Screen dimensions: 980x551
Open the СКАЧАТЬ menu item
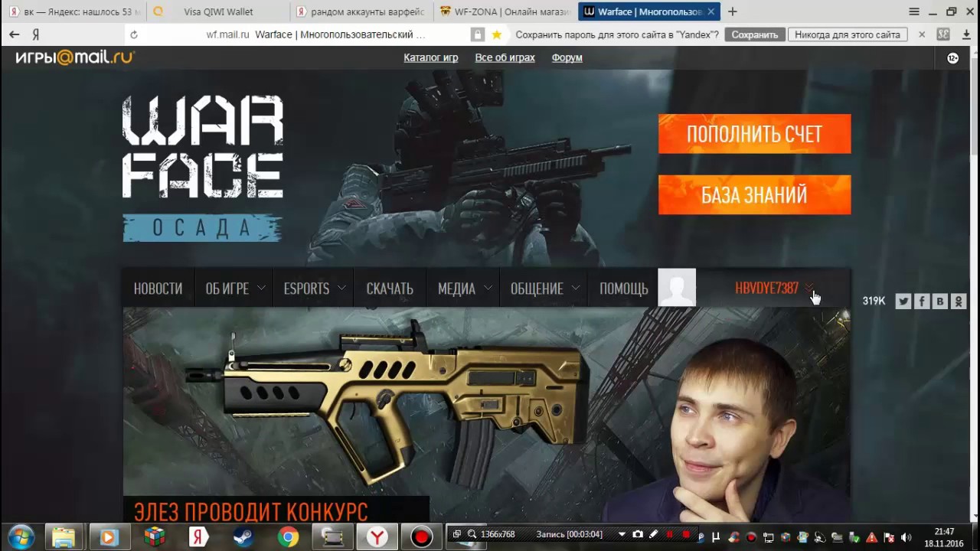point(390,289)
